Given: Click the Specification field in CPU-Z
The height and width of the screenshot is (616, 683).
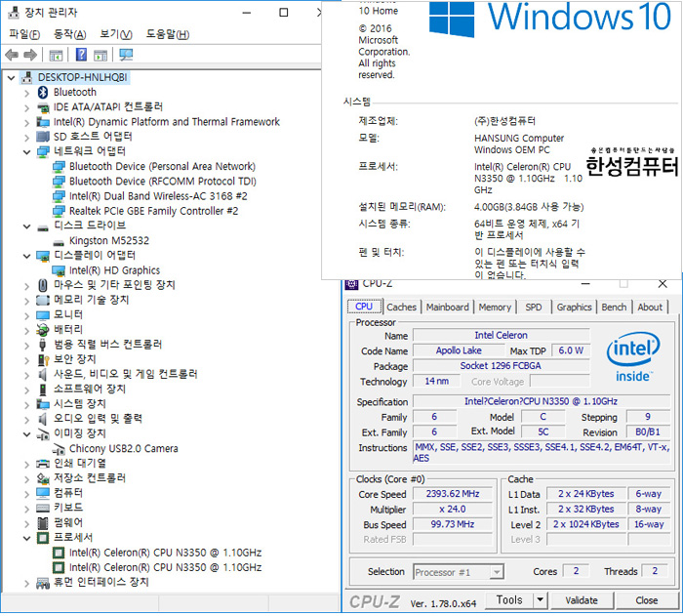Looking at the screenshot, I should pos(541,401).
